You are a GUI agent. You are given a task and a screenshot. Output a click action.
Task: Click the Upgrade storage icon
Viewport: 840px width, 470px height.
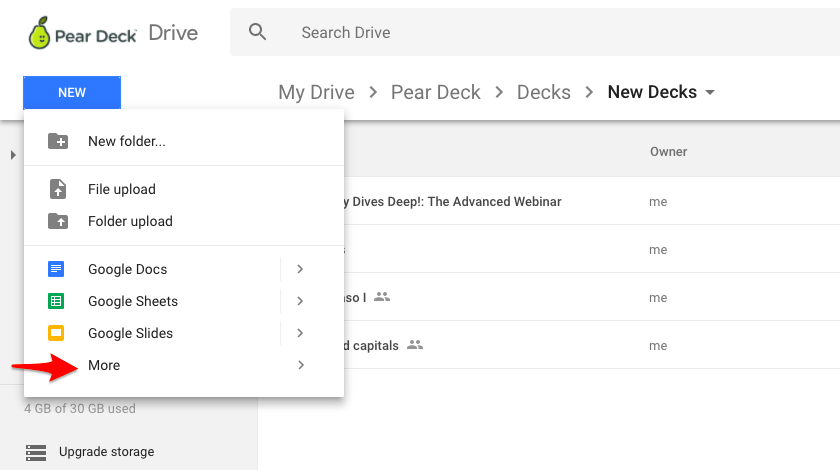(x=36, y=452)
